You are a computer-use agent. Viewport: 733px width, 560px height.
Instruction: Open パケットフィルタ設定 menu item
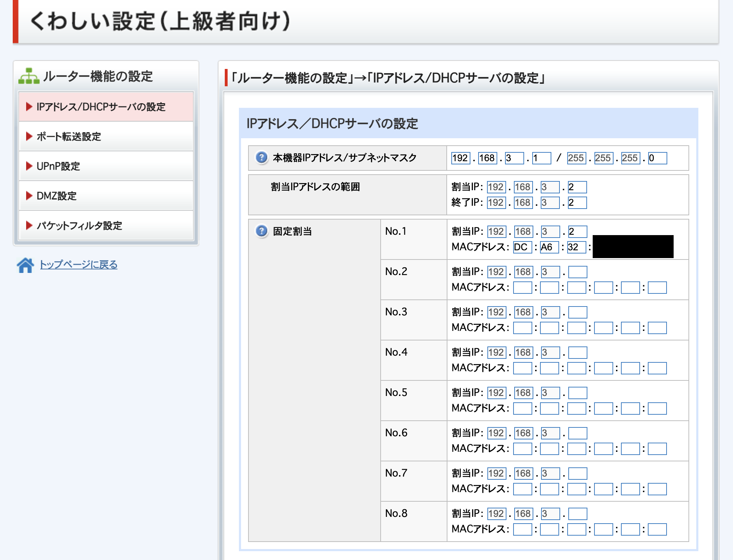(80, 226)
